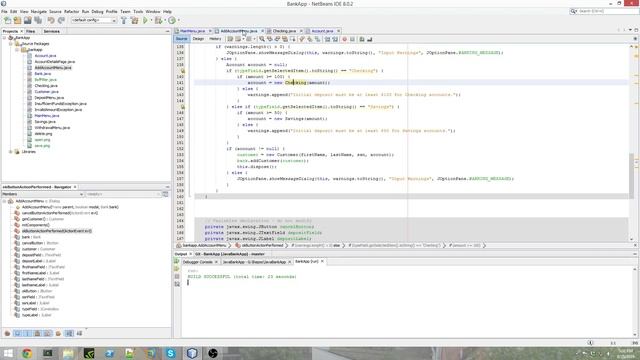Click the Profile Project toolbar icon
The height and width of the screenshot is (360, 640).
[172, 20]
